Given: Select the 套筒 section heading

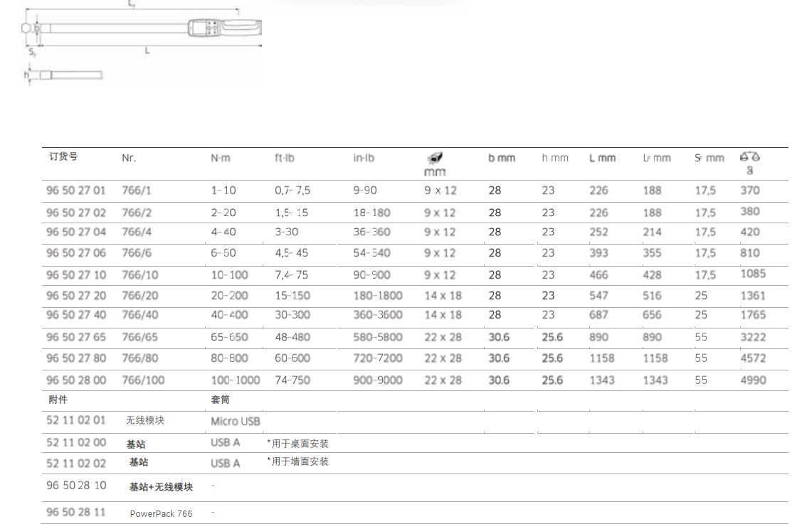Looking at the screenshot, I should click(x=221, y=400).
